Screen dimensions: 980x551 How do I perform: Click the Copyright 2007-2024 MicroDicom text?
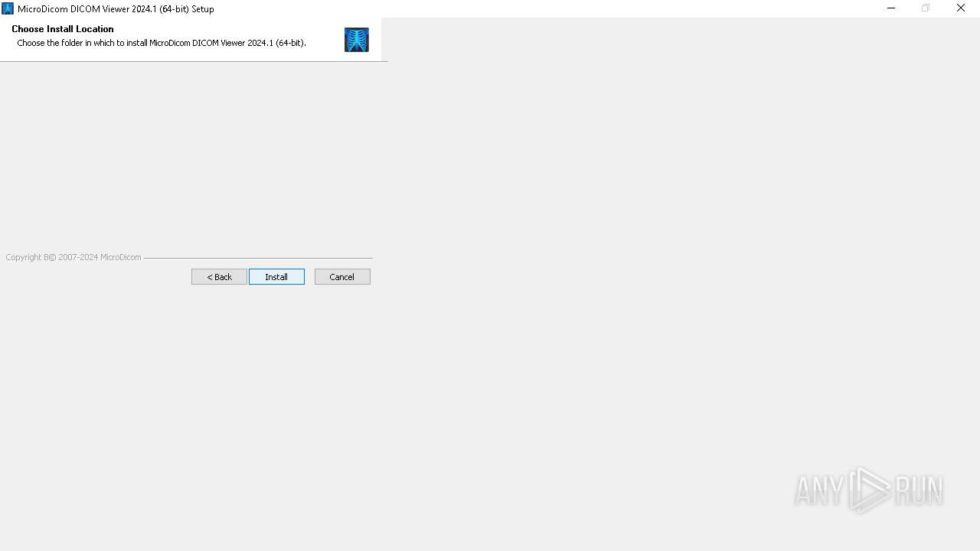pyautogui.click(x=73, y=257)
